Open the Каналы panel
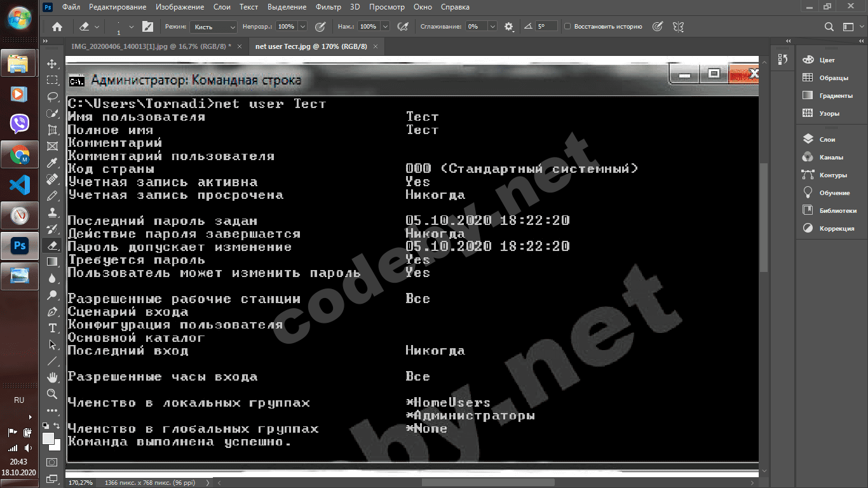Viewport: 868px width, 488px height. pyautogui.click(x=831, y=157)
